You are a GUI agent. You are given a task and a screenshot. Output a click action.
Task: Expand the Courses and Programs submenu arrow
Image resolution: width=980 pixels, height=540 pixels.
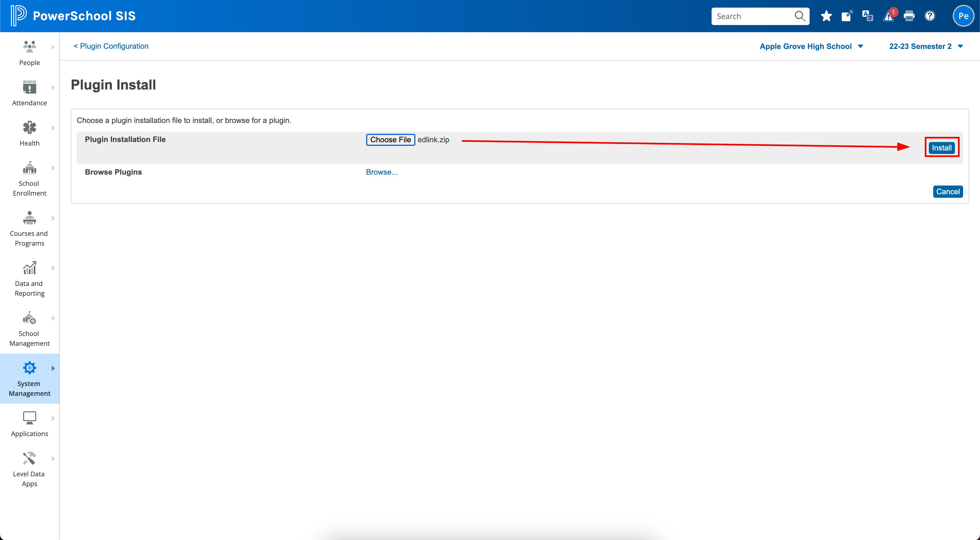[53, 218]
